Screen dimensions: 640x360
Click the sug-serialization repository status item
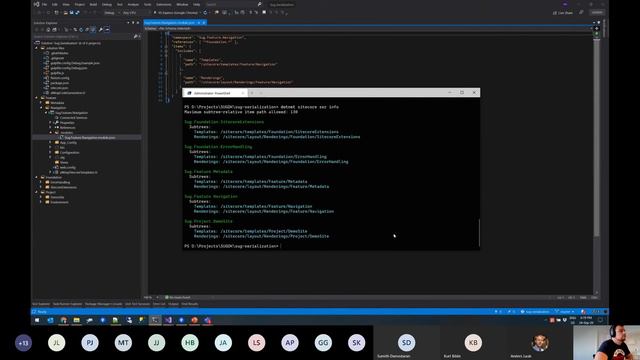coord(535,312)
